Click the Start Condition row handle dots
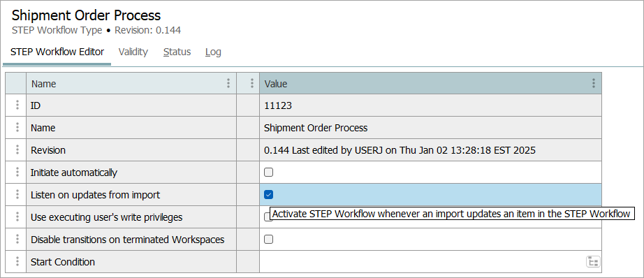This screenshot has height=278, width=644. pos(17,261)
